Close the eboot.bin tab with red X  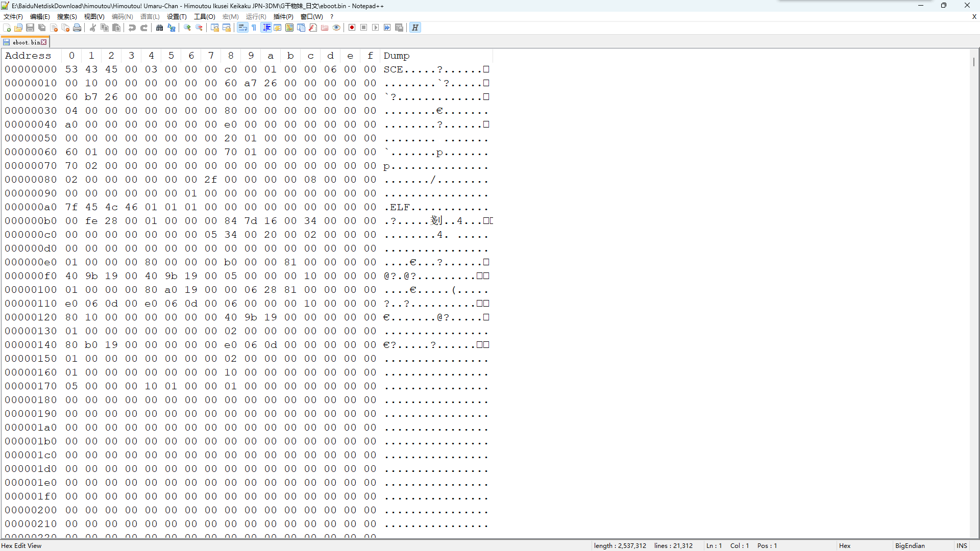(44, 42)
